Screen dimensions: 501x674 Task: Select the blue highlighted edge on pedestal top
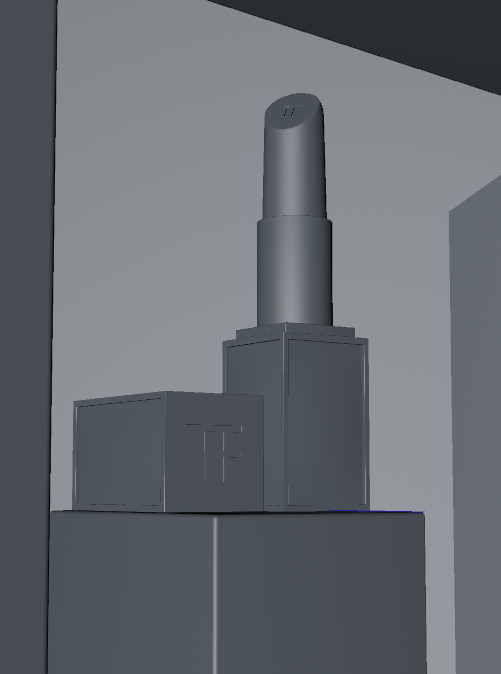(x=377, y=511)
